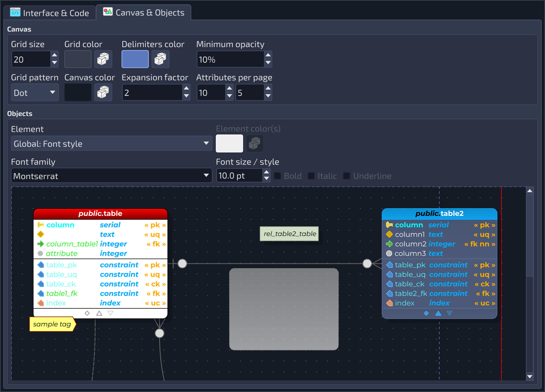Screen dimensions: 545x392
Task: Click the blue up triangle pager in table2 footer
Action: (438, 313)
